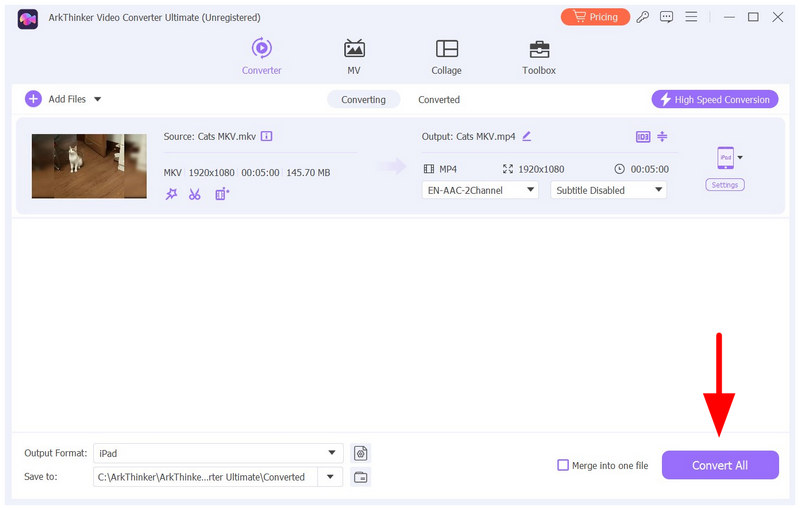The height and width of the screenshot is (510, 800).
Task: Open the enhance video wand icon
Action: pos(171,194)
